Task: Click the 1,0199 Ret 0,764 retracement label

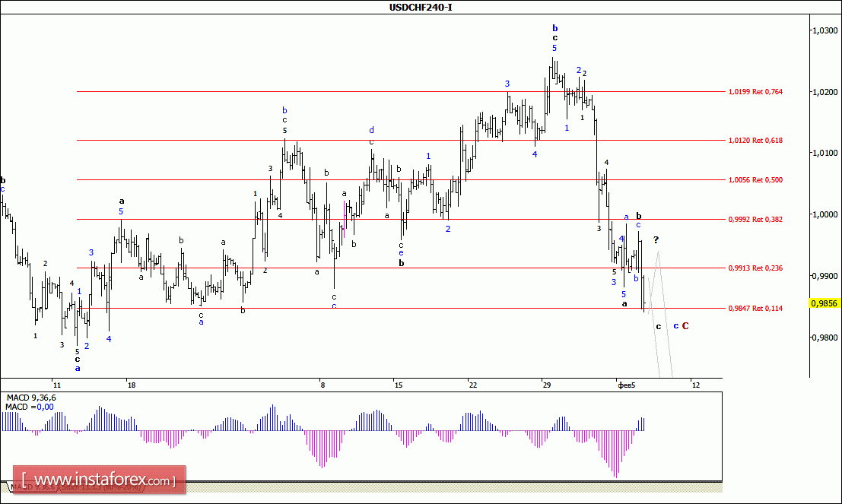Action: tap(755, 92)
